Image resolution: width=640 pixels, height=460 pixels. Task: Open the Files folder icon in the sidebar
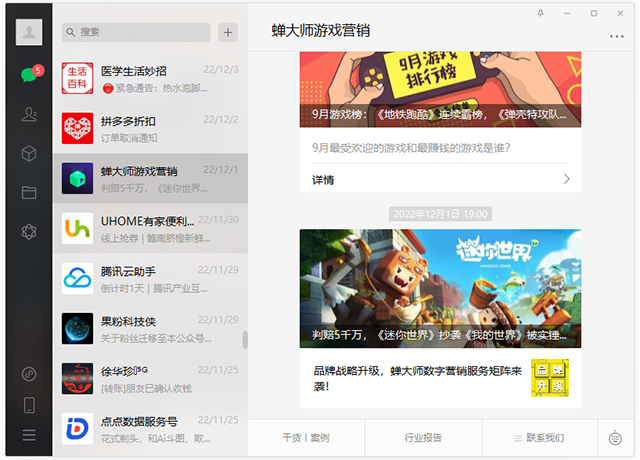click(x=29, y=192)
